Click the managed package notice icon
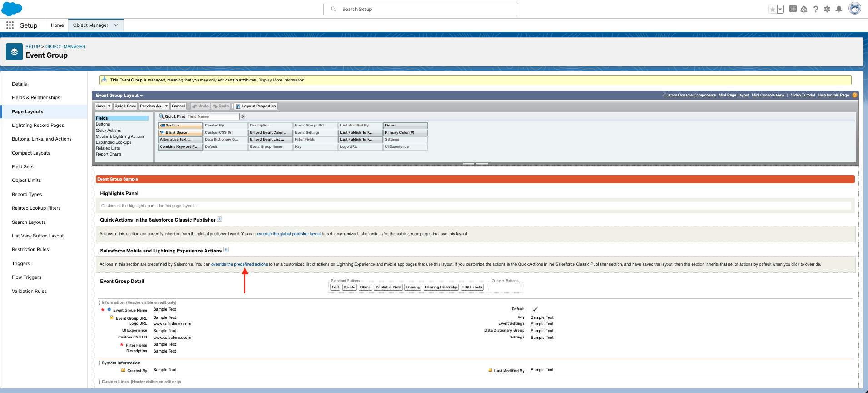The width and height of the screenshot is (868, 393). (x=105, y=80)
